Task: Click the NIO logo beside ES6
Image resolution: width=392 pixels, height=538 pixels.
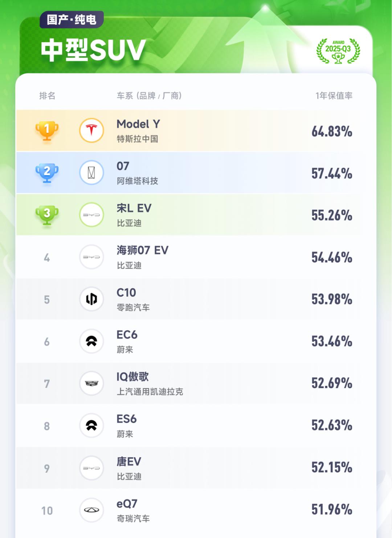Action: point(91,425)
